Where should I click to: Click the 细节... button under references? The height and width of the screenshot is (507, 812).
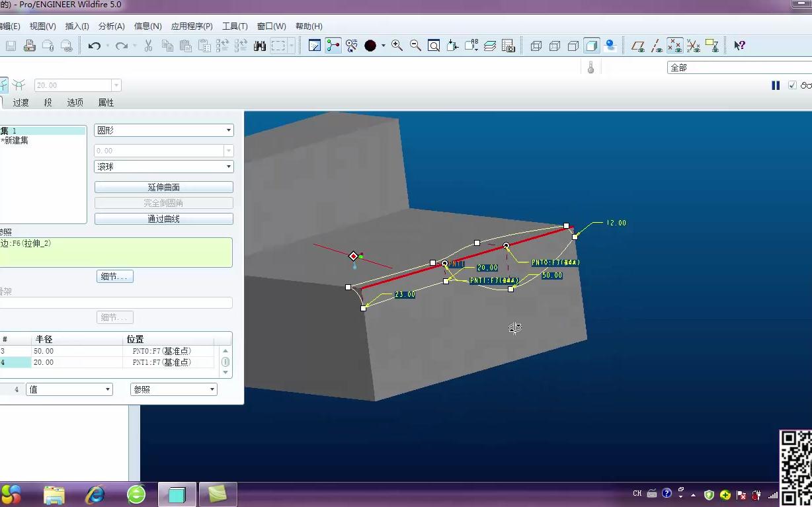115,276
